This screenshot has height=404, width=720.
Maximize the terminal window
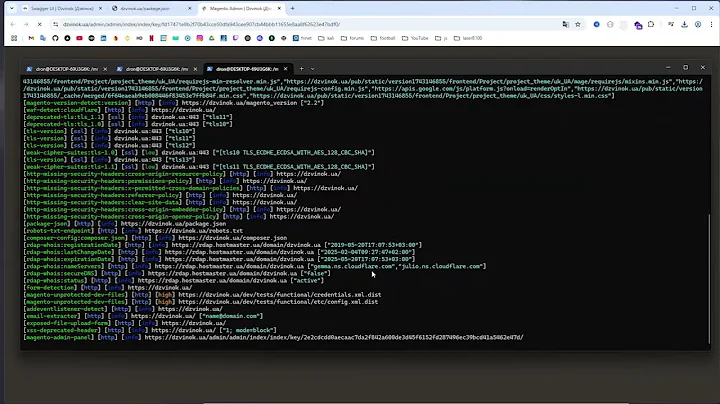(686, 67)
